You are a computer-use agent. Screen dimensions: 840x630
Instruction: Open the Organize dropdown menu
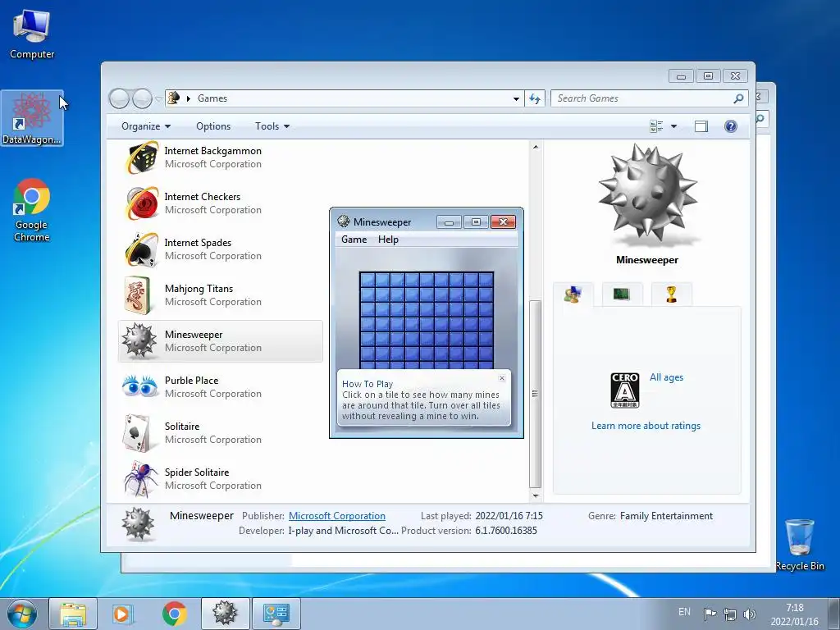pyautogui.click(x=146, y=126)
